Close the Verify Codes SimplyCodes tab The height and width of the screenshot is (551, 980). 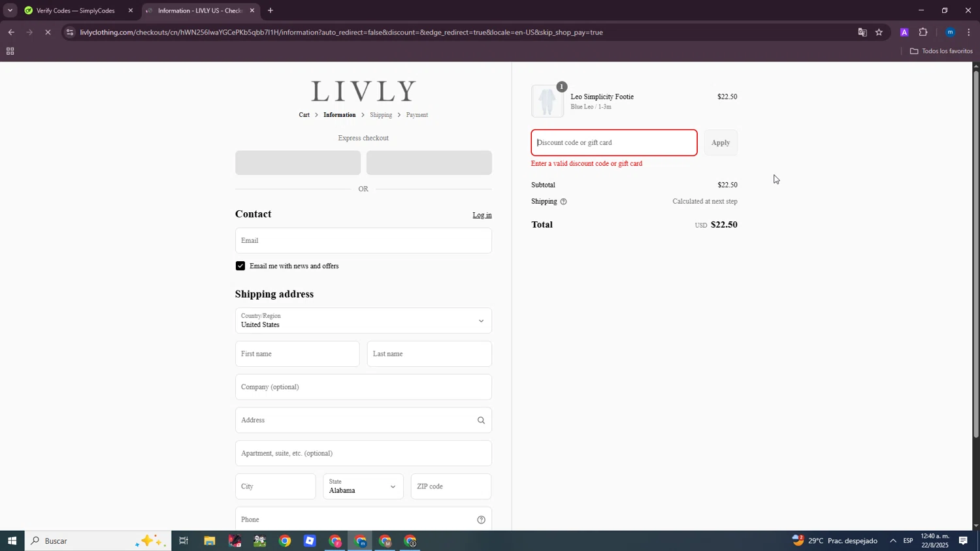[x=131, y=10]
